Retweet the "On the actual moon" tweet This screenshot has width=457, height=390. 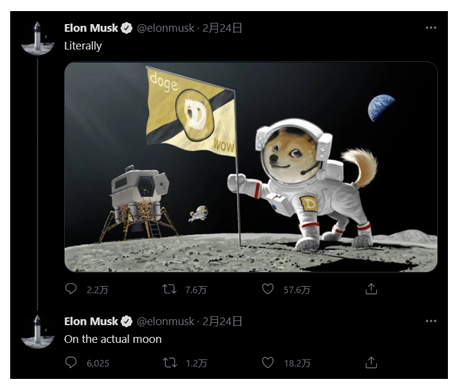coord(170,363)
